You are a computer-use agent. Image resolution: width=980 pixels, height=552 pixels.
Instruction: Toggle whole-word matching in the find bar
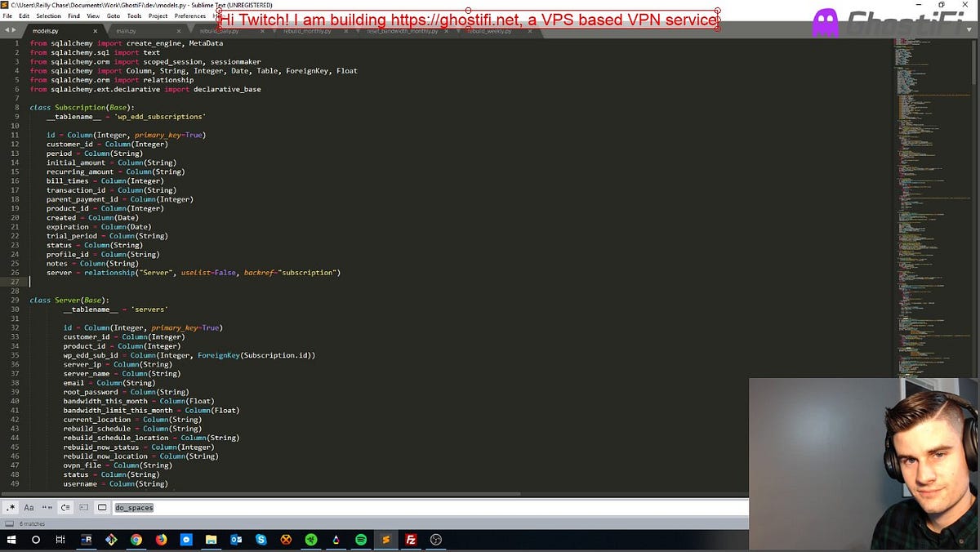click(x=47, y=507)
